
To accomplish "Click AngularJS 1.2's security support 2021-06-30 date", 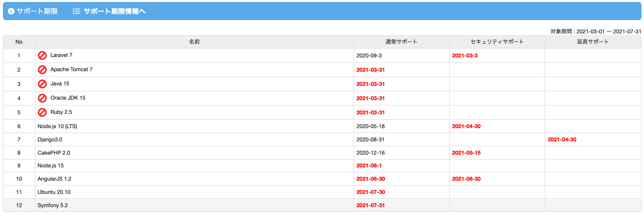I will point(466,179).
